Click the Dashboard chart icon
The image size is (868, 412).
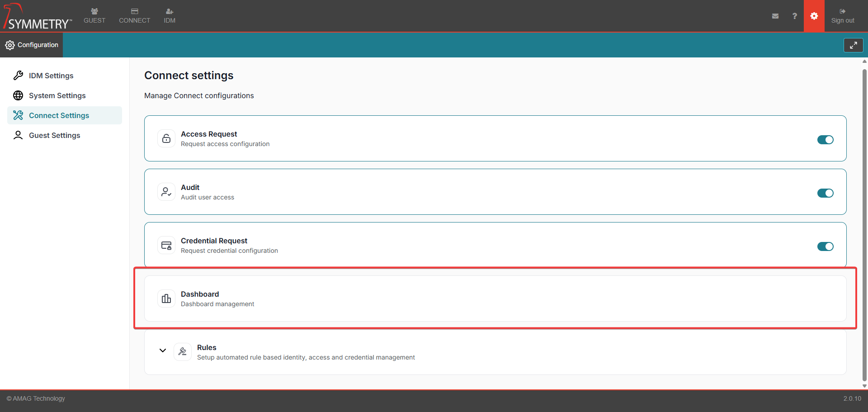coord(166,298)
